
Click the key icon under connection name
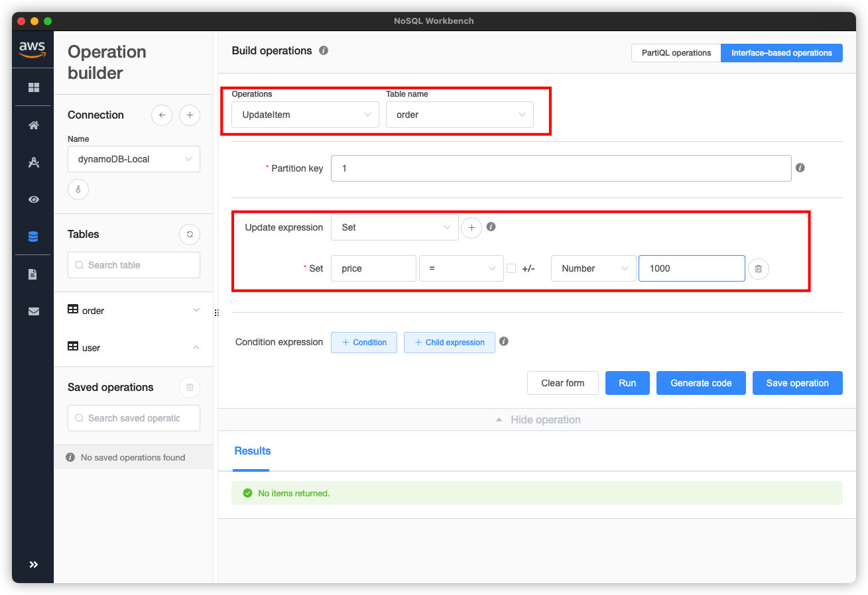click(x=78, y=189)
